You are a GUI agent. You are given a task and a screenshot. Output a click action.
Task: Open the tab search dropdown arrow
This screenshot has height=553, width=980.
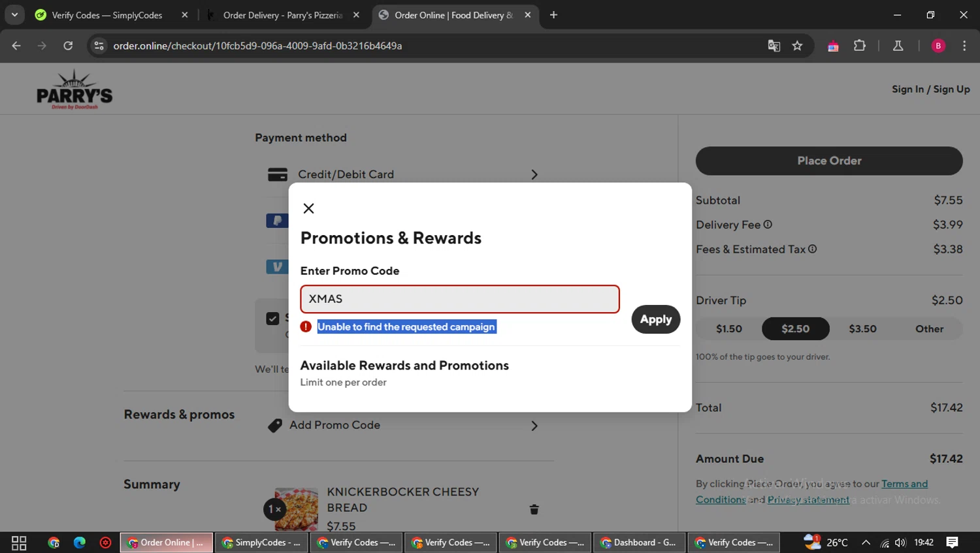tap(14, 14)
